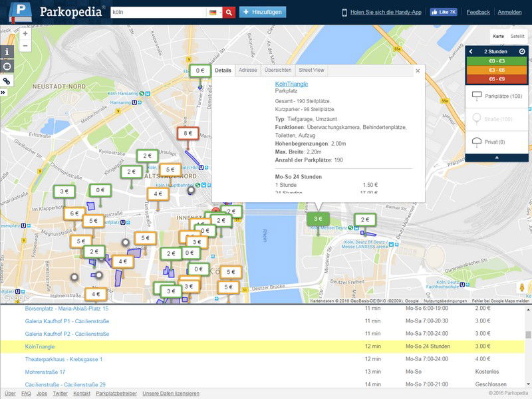The height and width of the screenshot is (399, 532).
Task: Open the Twitter footer link
Action: pyautogui.click(x=60, y=394)
